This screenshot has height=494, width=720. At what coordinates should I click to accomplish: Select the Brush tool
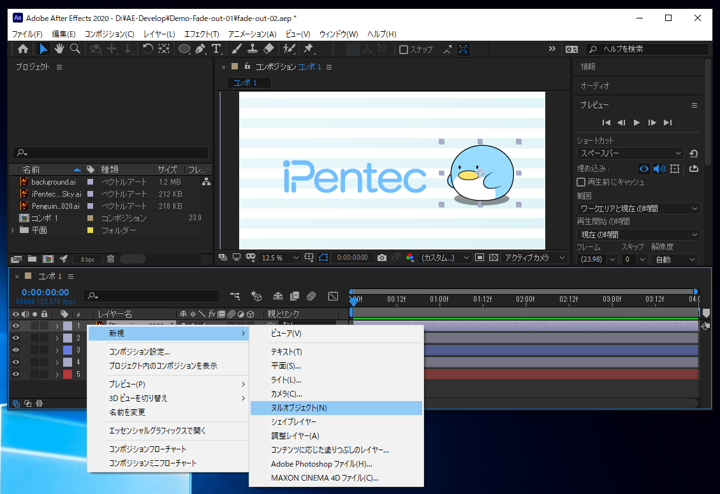tap(236, 49)
